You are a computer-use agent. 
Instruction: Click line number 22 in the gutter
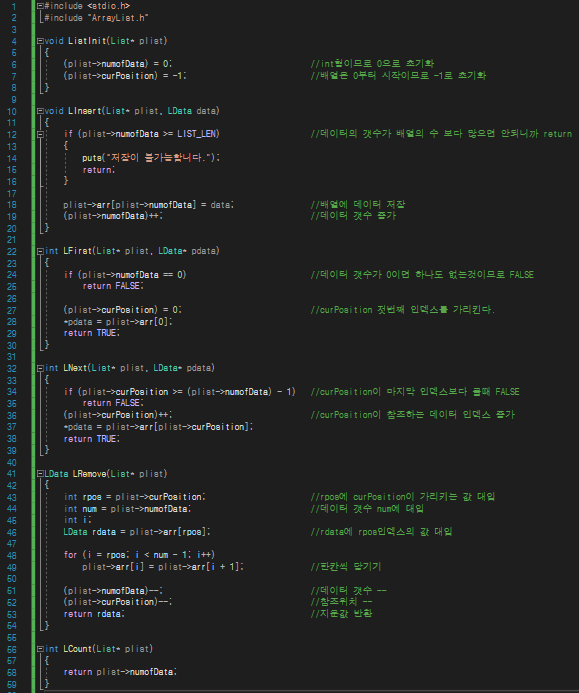click(12, 251)
